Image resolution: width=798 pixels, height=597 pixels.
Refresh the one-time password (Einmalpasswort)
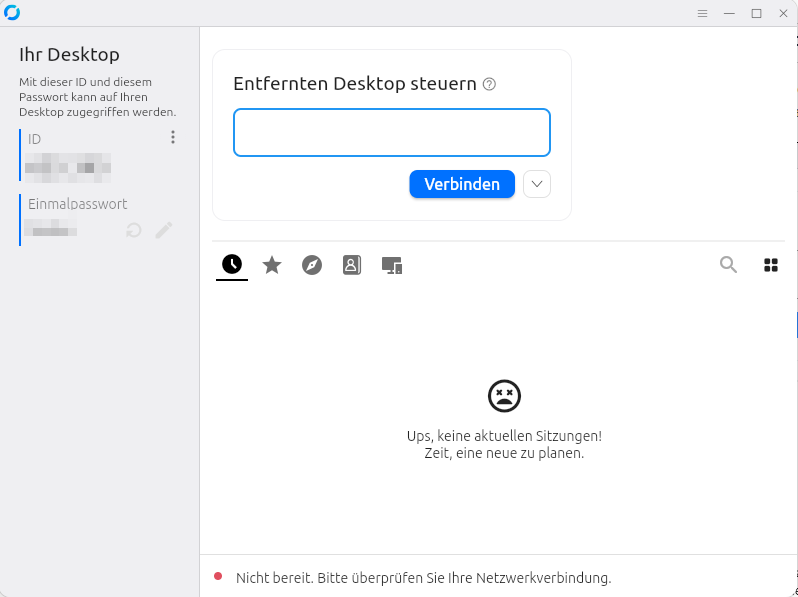tap(133, 231)
